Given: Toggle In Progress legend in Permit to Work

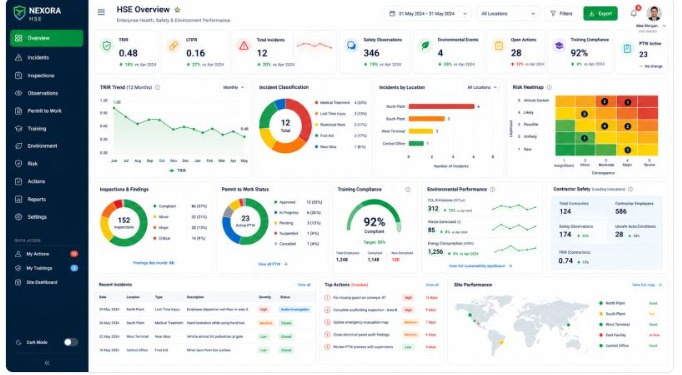Looking at the screenshot, I should pyautogui.click(x=286, y=213).
